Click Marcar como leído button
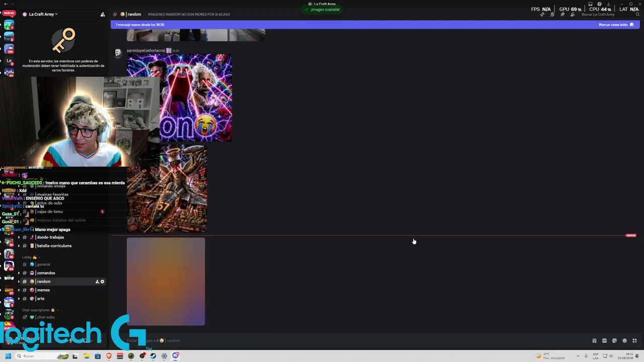The width and height of the screenshot is (644, 362). 616,25
